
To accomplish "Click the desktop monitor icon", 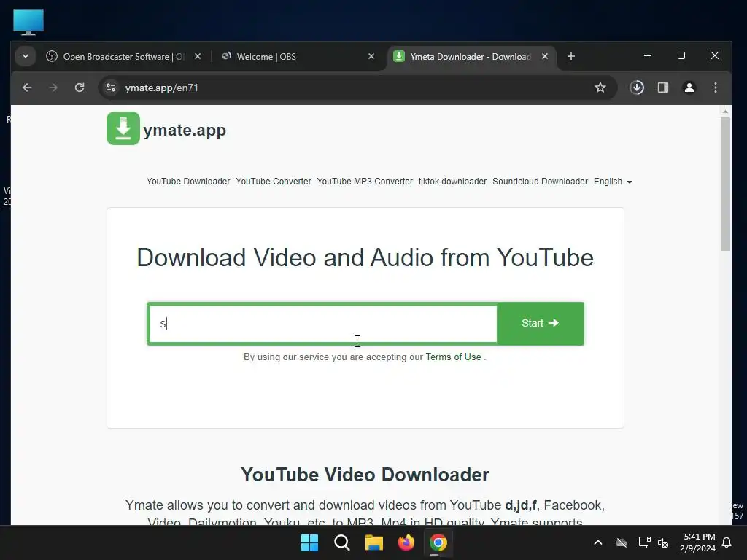I will coord(28,22).
